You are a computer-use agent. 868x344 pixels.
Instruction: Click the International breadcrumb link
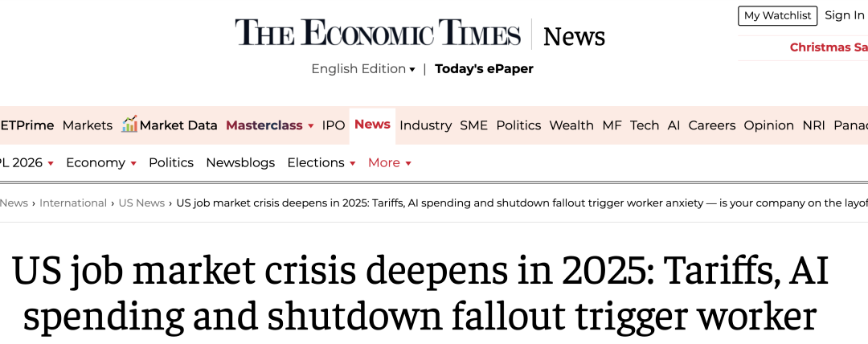(73, 203)
